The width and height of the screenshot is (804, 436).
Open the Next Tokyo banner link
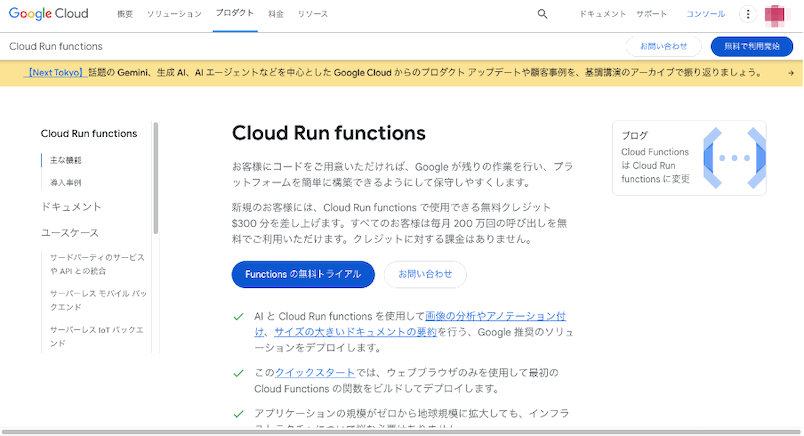[56, 73]
